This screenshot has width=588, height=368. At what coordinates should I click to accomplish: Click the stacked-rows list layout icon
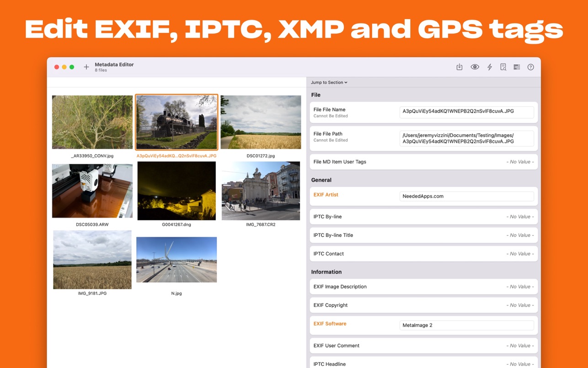pyautogui.click(x=517, y=67)
